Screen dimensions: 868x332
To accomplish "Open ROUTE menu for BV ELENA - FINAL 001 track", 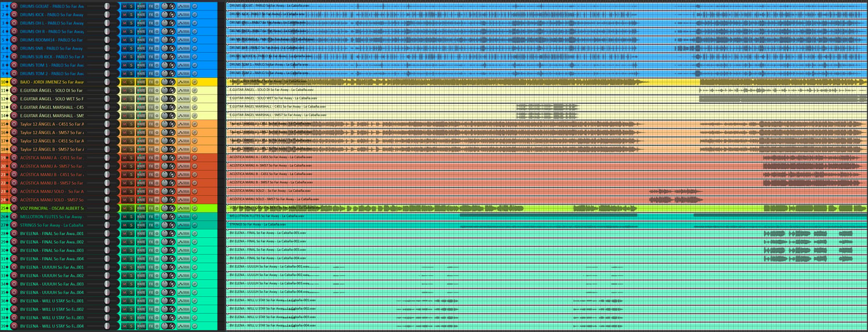I will (x=141, y=233).
